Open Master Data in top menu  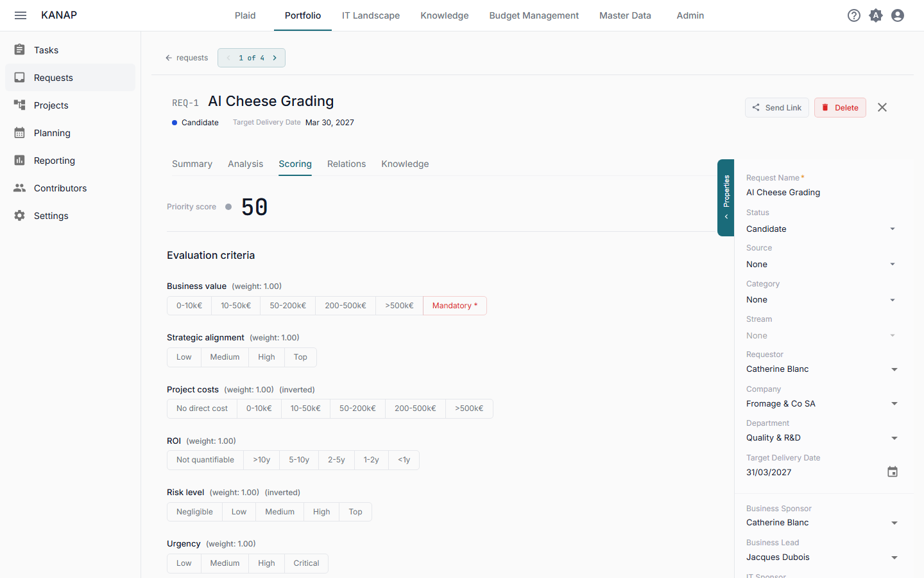625,15
